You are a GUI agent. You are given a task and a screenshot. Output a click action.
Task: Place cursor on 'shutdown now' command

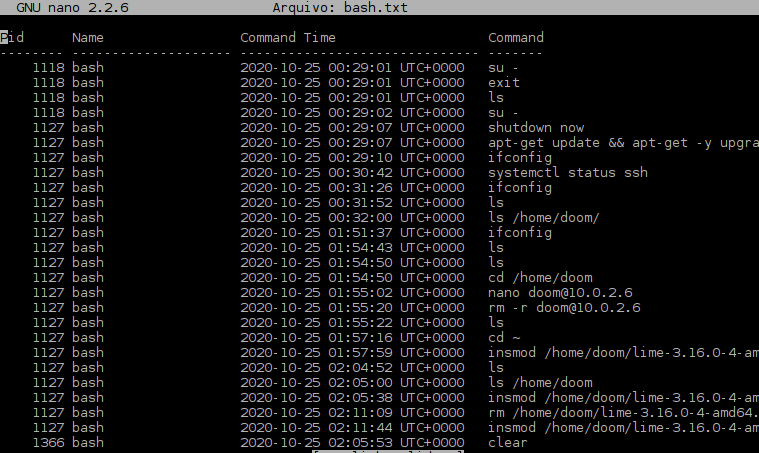coord(536,128)
